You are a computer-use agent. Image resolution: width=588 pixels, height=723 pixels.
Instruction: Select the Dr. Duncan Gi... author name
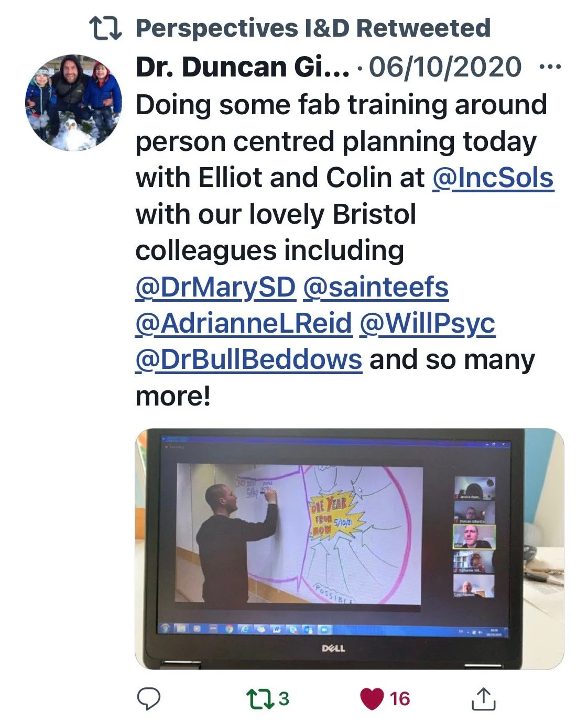point(243,67)
